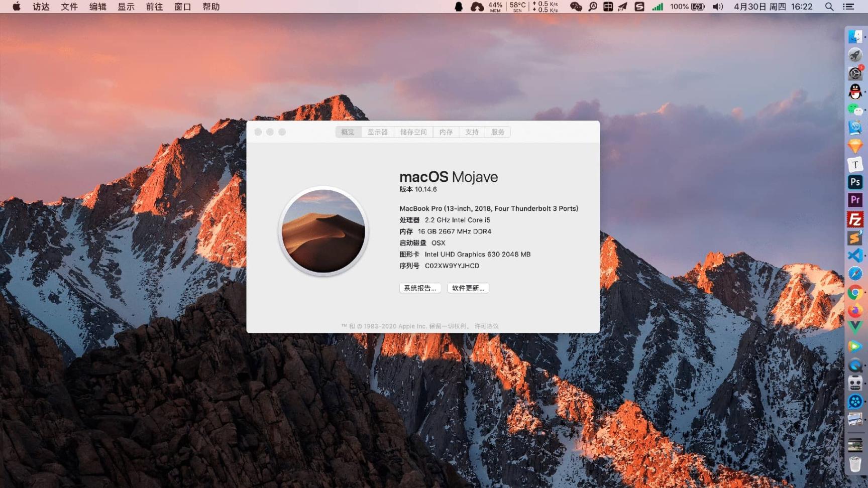
Task: Open the Apple menu
Action: (x=16, y=7)
